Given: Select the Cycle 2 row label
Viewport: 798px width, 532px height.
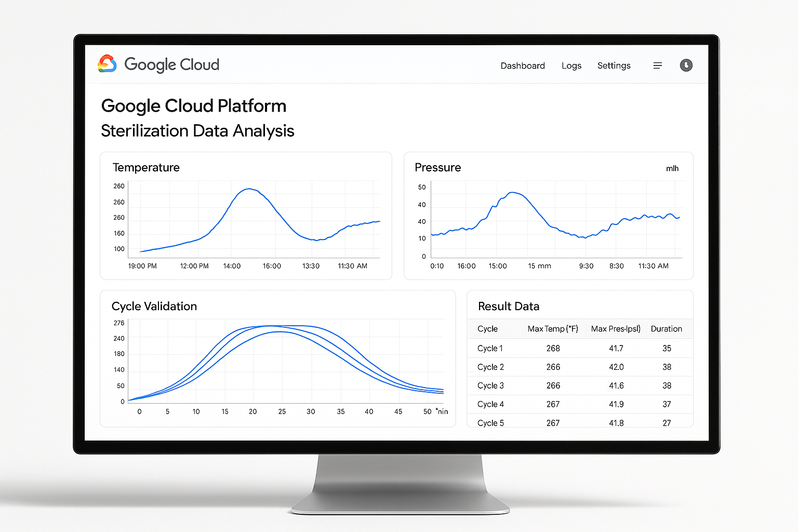Looking at the screenshot, I should 490,367.
